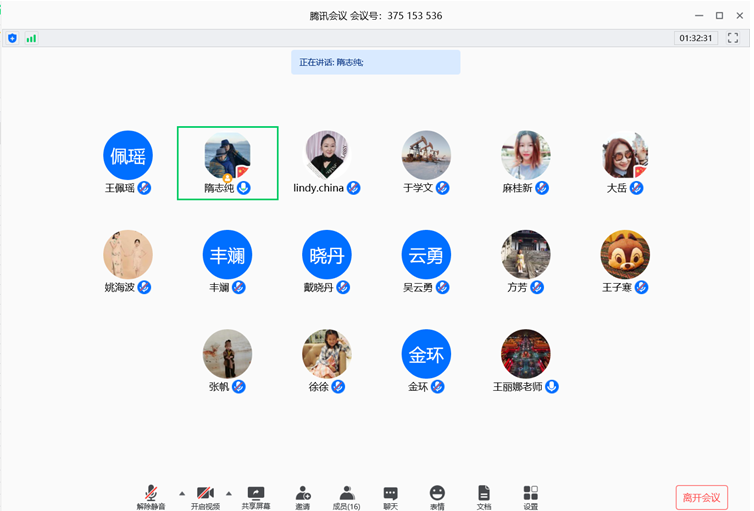Image resolution: width=754 pixels, height=511 pixels.
Task: Click the blue security shield icon
Action: point(13,38)
